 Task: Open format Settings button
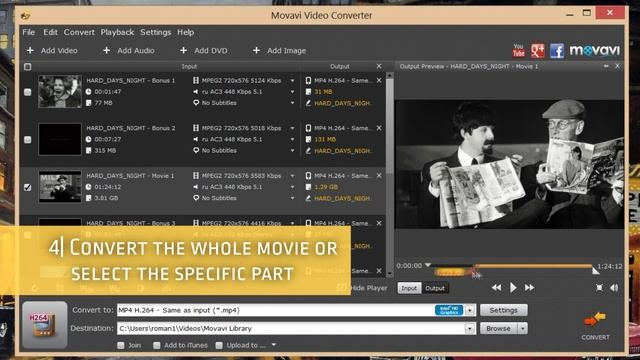pyautogui.click(x=503, y=310)
